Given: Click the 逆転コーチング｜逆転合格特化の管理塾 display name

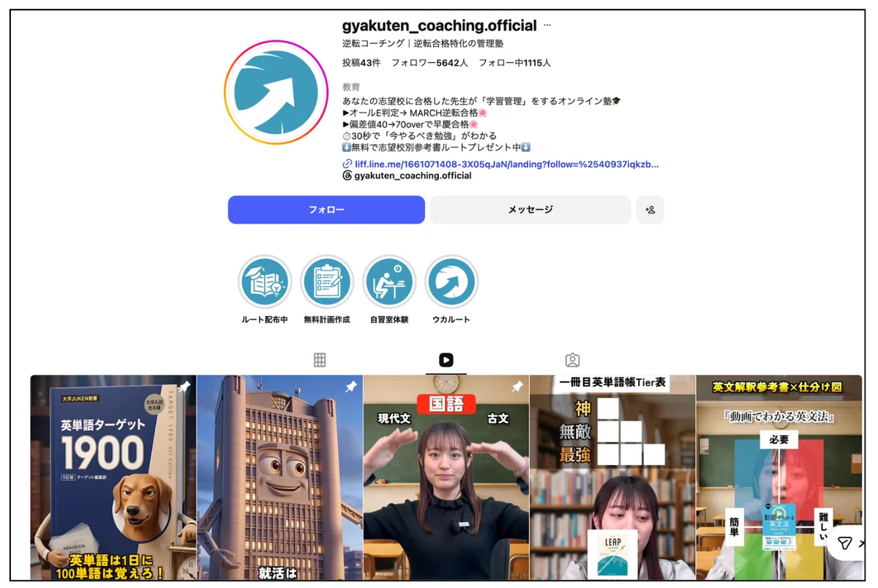Looking at the screenshot, I should pyautogui.click(x=423, y=44).
